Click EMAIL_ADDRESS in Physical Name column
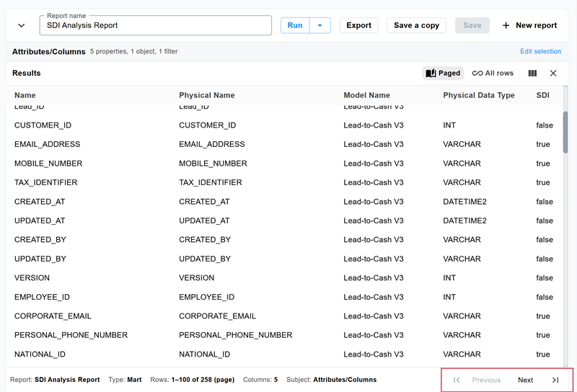577x392 pixels. tap(211, 145)
